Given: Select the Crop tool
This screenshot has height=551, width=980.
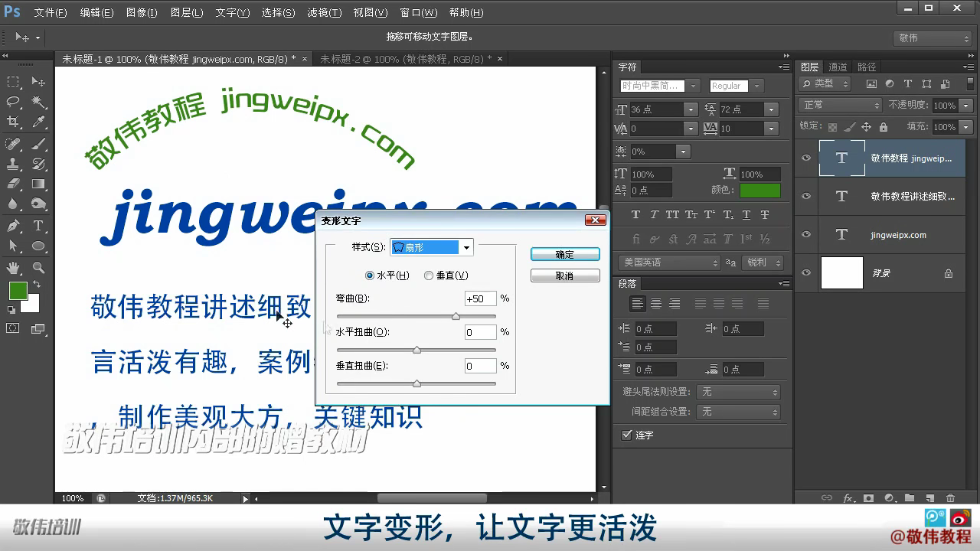Looking at the screenshot, I should (13, 122).
